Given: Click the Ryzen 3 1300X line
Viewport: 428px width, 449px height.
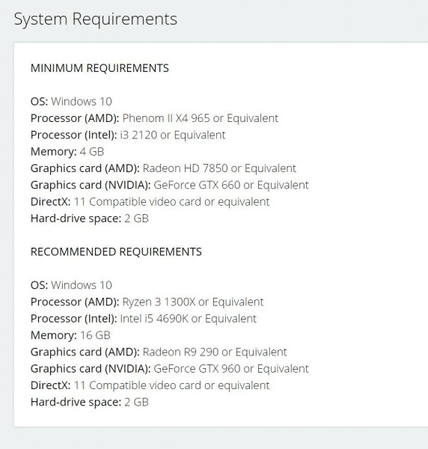Looking at the screenshot, I should coord(147,302).
